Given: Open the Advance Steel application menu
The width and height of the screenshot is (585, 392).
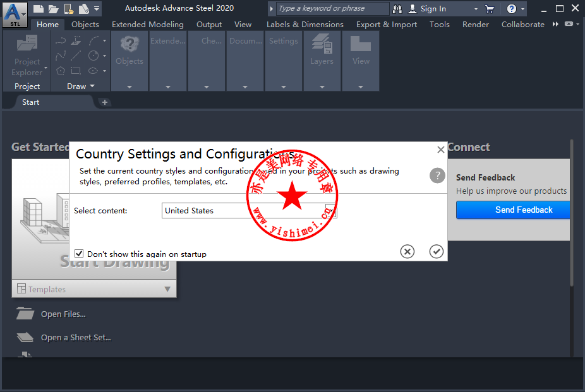Looking at the screenshot, I should pos(15,14).
